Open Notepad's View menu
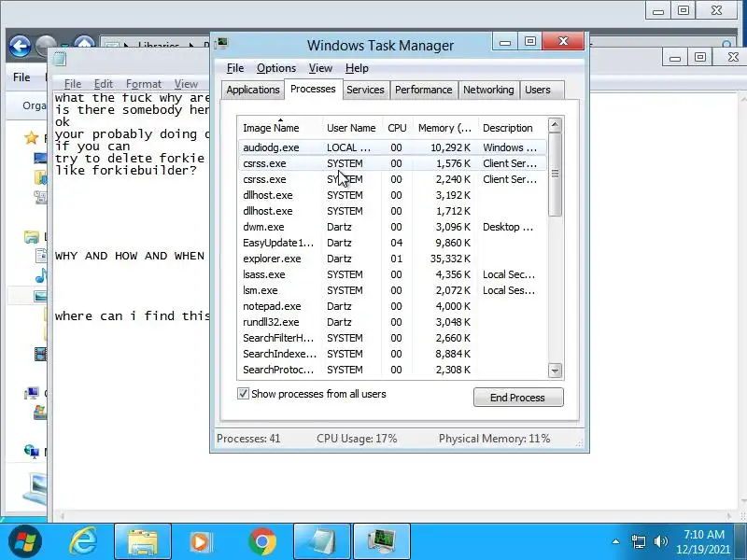Viewport: 747px width, 560px height. (186, 84)
